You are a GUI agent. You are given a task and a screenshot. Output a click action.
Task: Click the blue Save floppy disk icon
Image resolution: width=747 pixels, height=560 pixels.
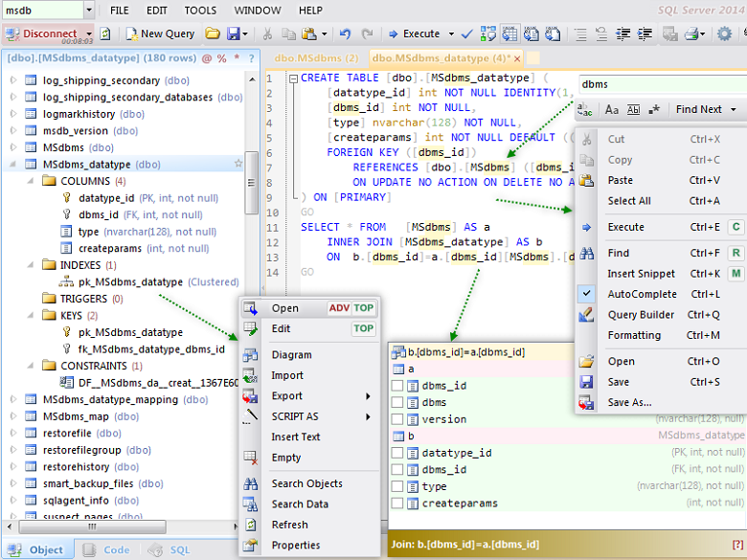point(233,34)
